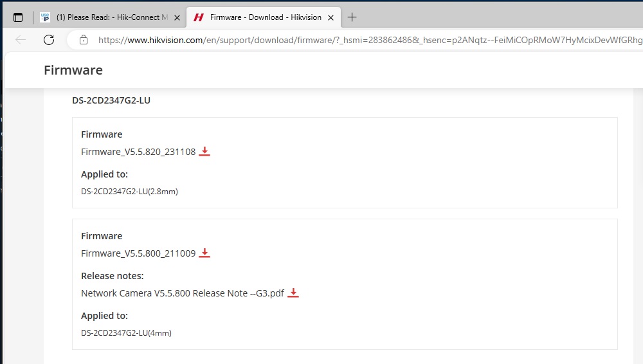The width and height of the screenshot is (643, 364).
Task: Click the hikvision.com address bar URL
Action: coord(369,40)
